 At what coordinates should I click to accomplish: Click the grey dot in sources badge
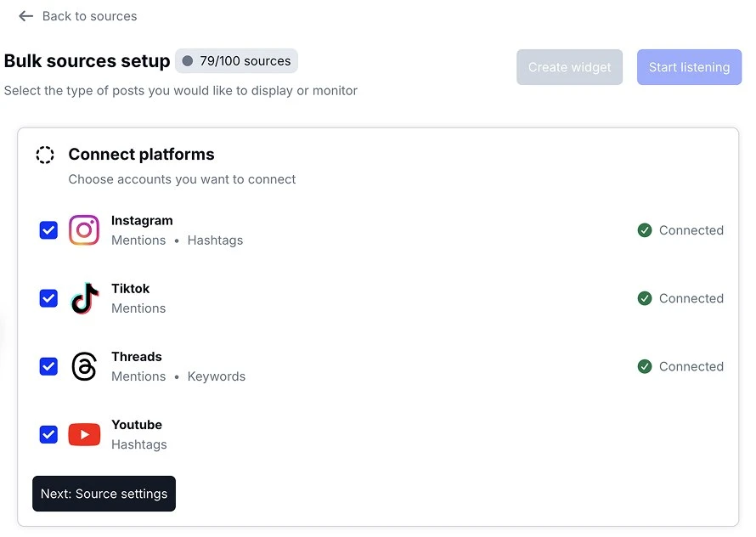[x=188, y=61]
